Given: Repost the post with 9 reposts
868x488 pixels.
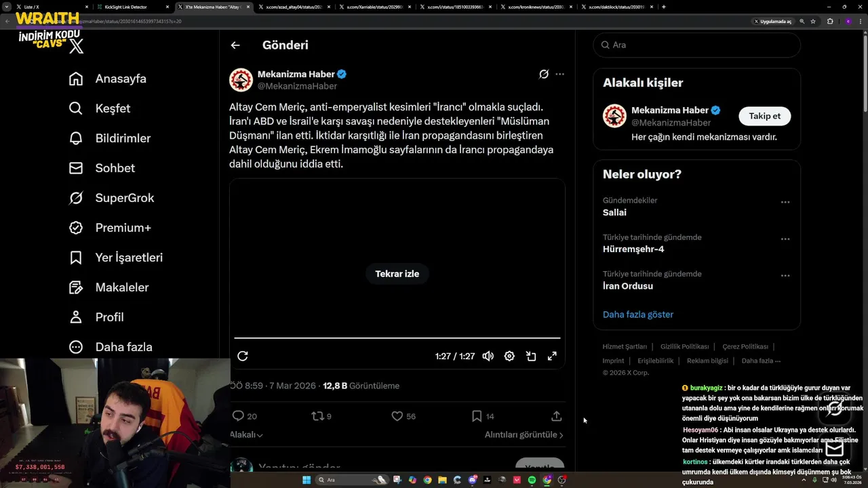Looking at the screenshot, I should point(321,416).
